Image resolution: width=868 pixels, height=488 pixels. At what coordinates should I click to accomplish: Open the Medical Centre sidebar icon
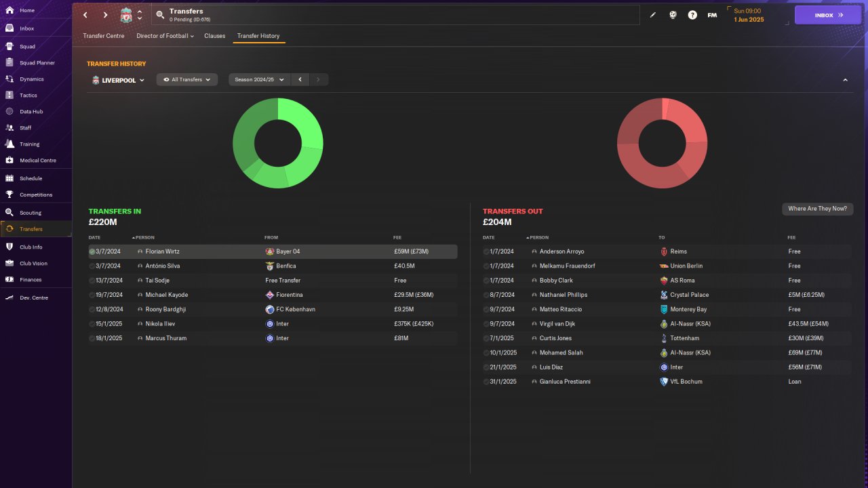(9, 160)
